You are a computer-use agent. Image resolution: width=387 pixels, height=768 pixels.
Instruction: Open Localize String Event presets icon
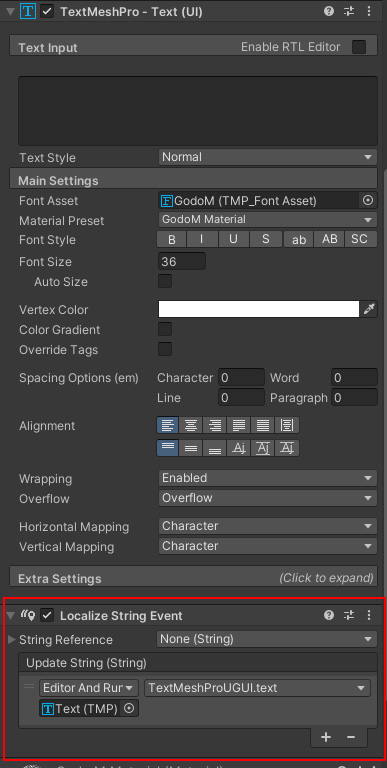tap(349, 615)
